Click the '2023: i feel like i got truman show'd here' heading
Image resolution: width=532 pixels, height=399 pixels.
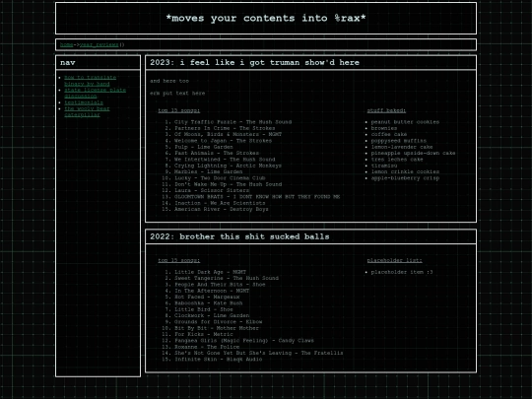(254, 62)
